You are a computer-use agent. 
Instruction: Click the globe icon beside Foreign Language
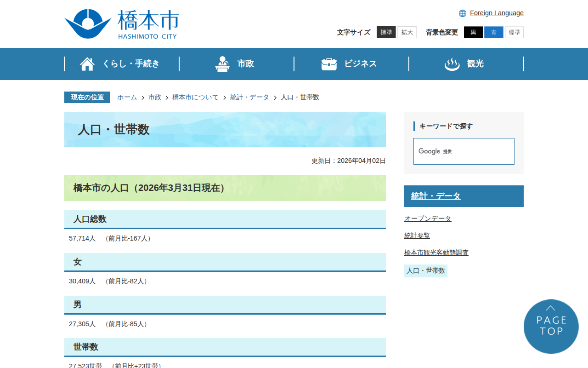(x=463, y=13)
